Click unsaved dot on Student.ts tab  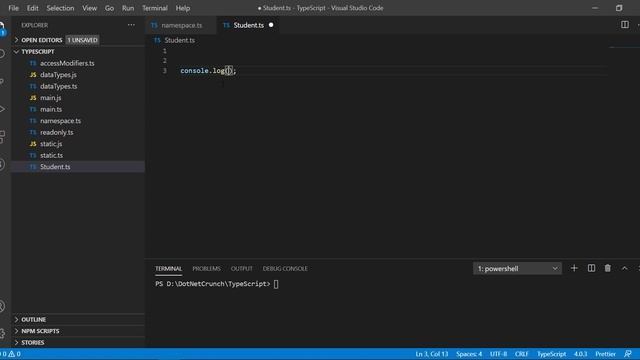click(271, 25)
